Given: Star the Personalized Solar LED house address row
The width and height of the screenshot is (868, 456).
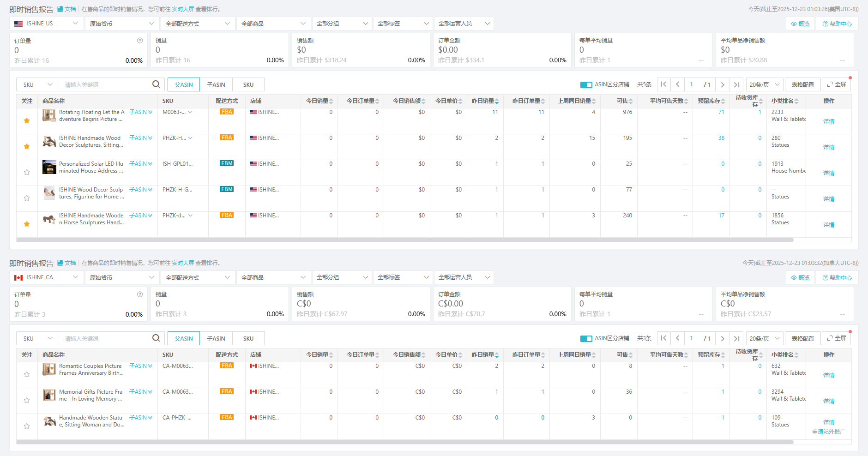Looking at the screenshot, I should point(27,172).
